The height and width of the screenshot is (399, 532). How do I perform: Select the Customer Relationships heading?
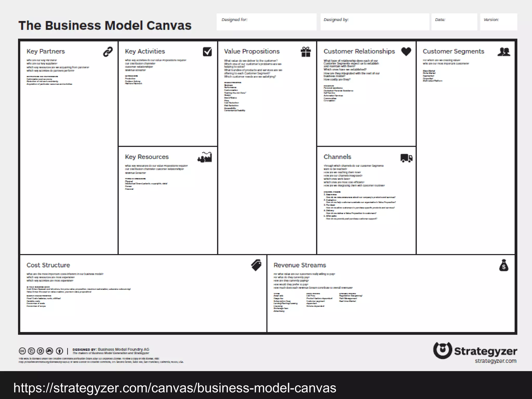359,51
